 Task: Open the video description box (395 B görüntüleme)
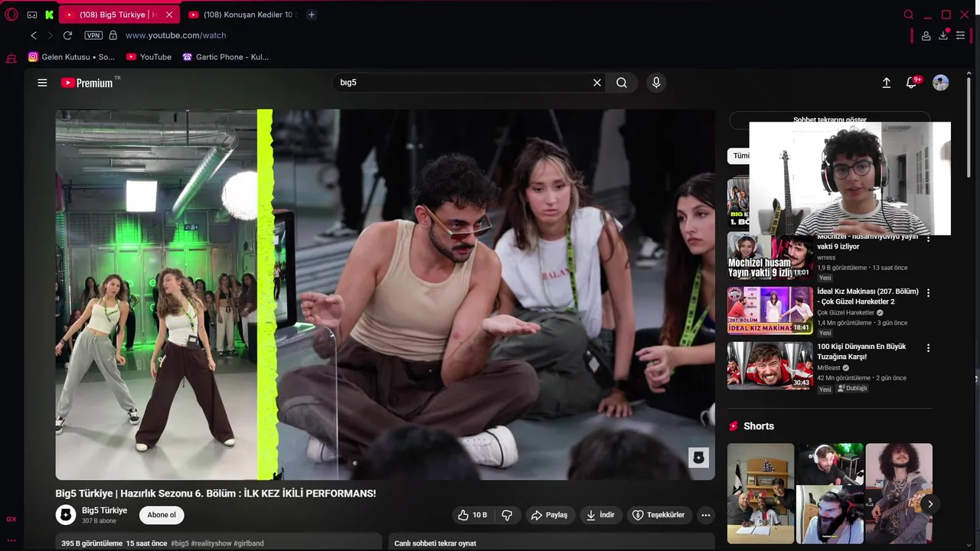pyautogui.click(x=219, y=543)
